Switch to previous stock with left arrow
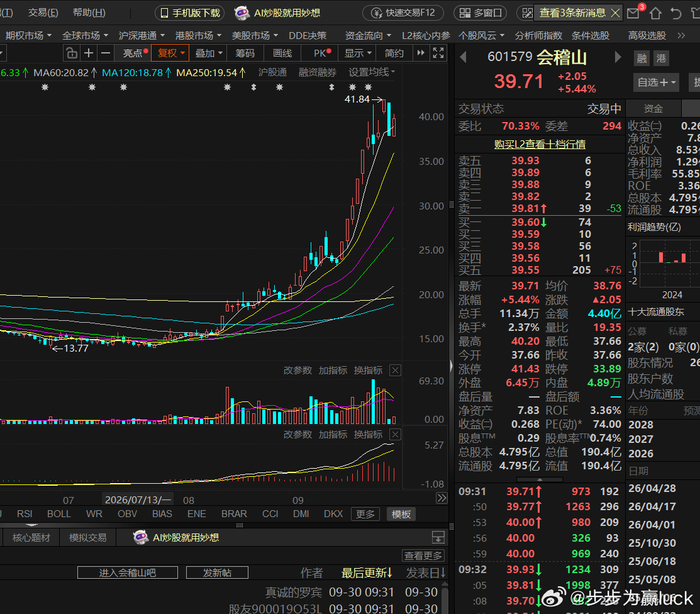The width and height of the screenshot is (700, 614). 464,57
